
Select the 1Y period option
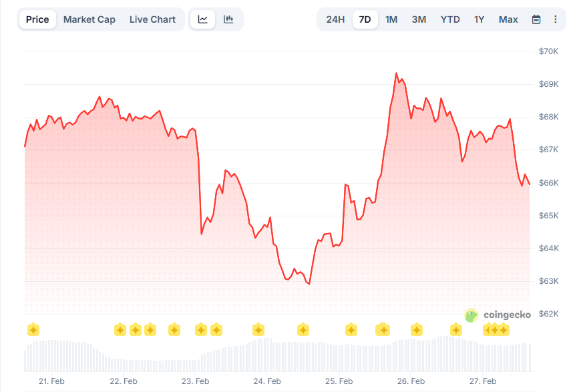coord(479,19)
